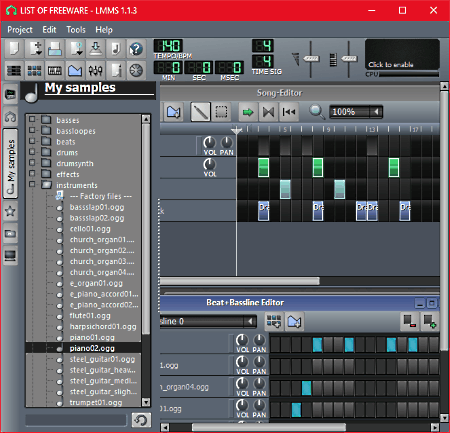Show the FX-Mixer window
The image size is (450, 433).
pos(96,70)
